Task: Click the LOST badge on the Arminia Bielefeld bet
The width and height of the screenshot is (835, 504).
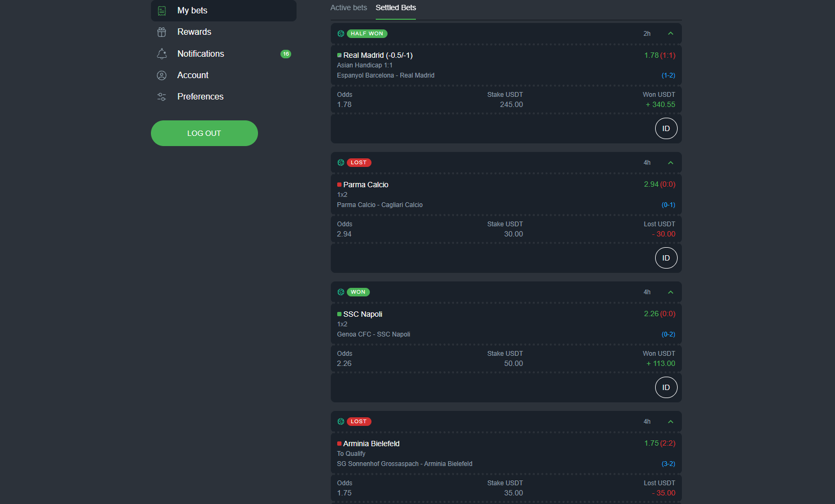Action: pyautogui.click(x=359, y=422)
